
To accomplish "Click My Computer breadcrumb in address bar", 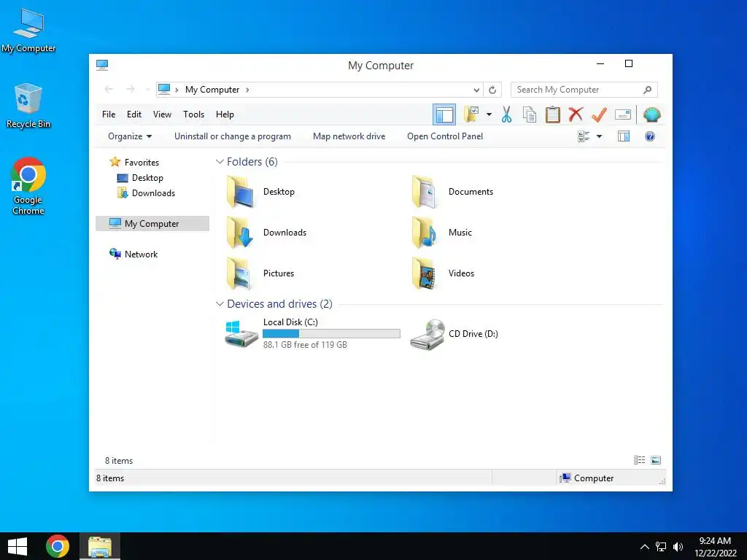I will coord(212,90).
